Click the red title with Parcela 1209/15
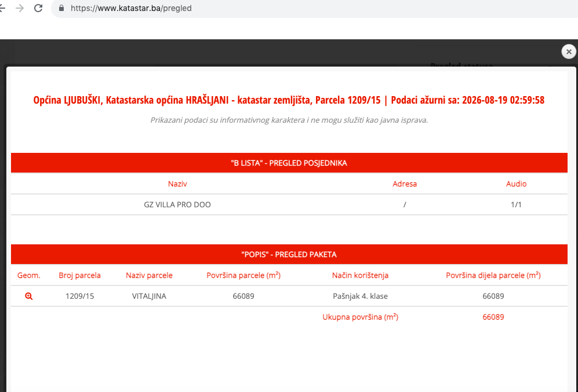578x392 pixels. click(289, 100)
